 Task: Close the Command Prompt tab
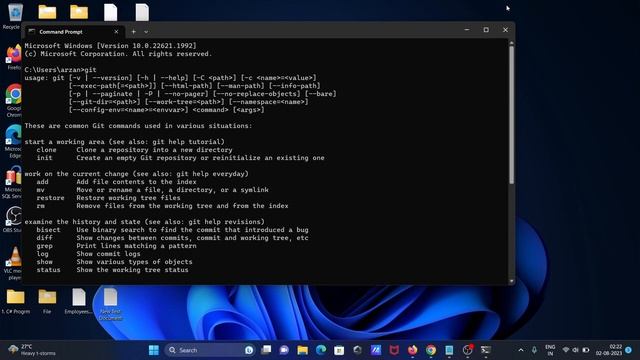[x=116, y=31]
